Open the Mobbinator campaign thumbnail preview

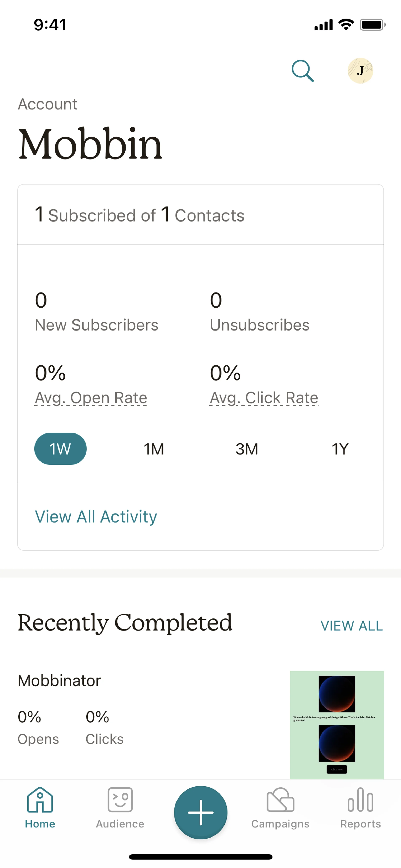point(337,725)
